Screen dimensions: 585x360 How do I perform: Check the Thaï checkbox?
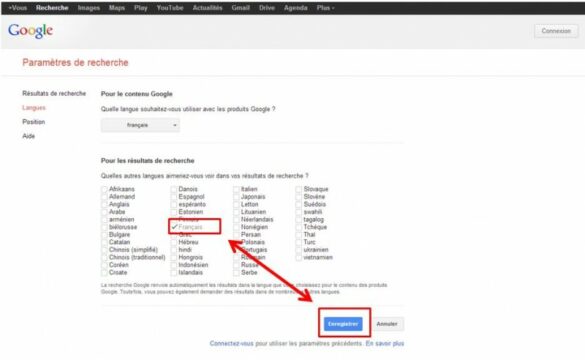298,235
